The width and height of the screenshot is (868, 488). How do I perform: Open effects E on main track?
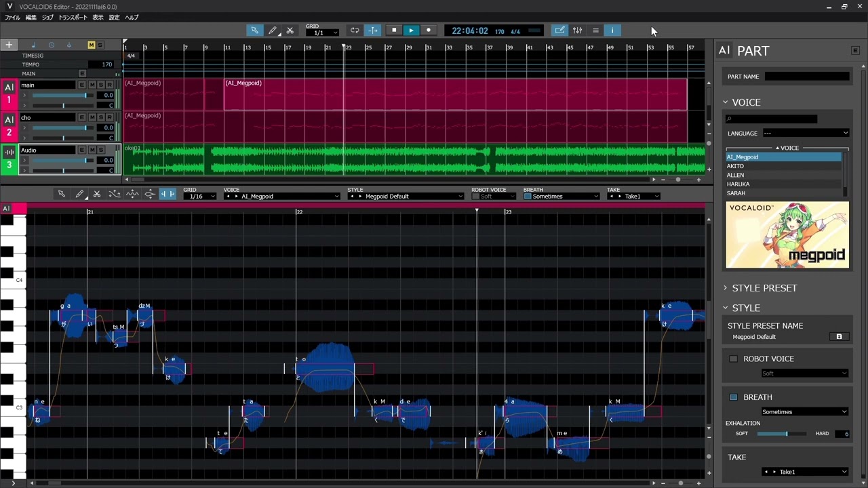point(82,85)
